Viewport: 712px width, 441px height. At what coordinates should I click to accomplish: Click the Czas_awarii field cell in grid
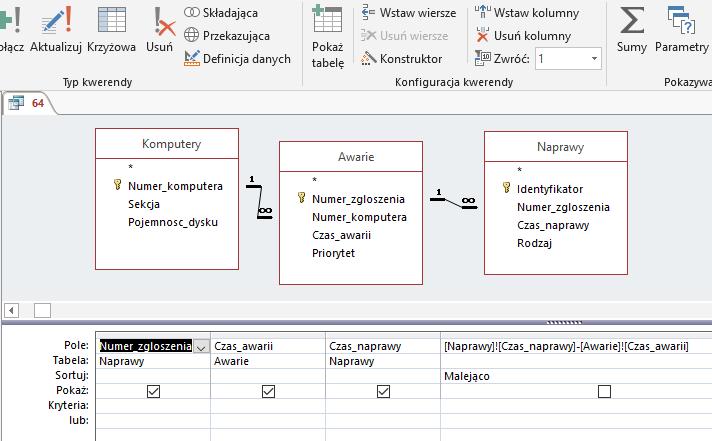click(268, 346)
